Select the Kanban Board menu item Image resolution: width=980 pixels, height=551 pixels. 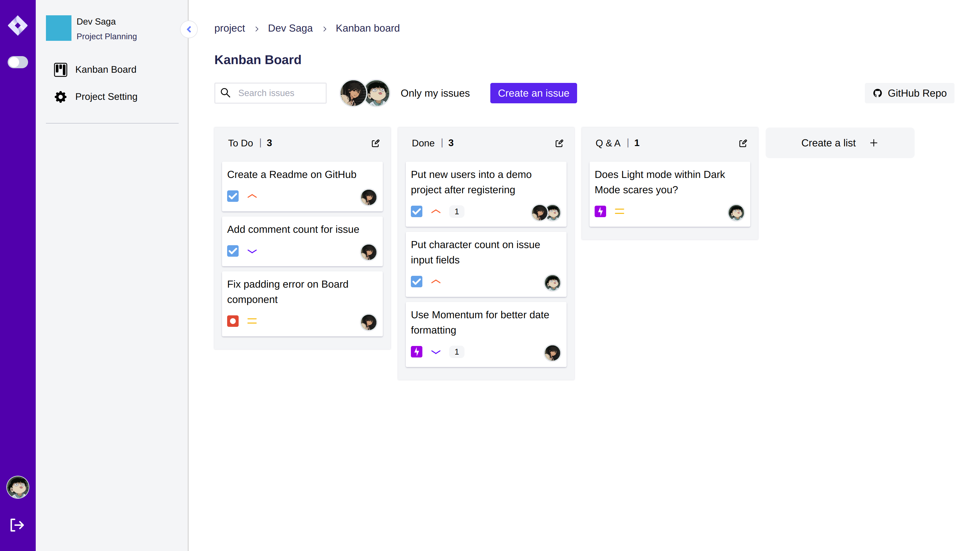[106, 69]
